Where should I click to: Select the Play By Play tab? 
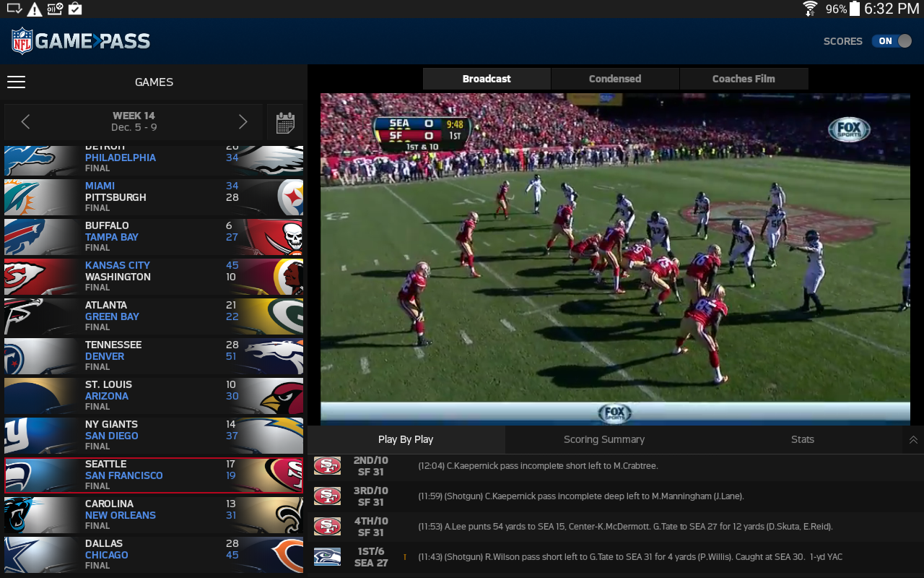point(406,439)
